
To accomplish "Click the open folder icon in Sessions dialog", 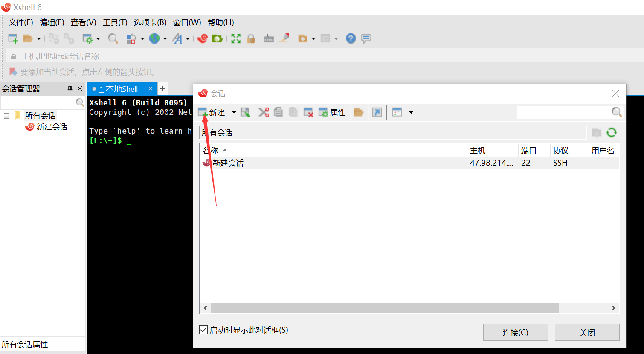I will point(358,112).
